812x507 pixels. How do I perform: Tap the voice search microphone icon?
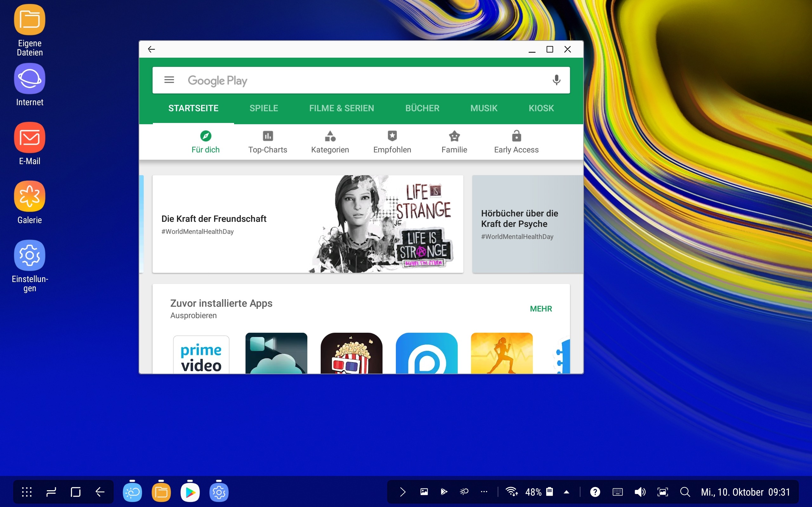556,80
